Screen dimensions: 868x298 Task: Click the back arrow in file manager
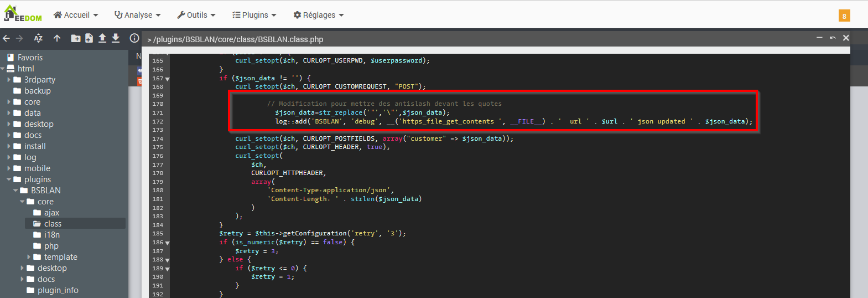(x=7, y=38)
